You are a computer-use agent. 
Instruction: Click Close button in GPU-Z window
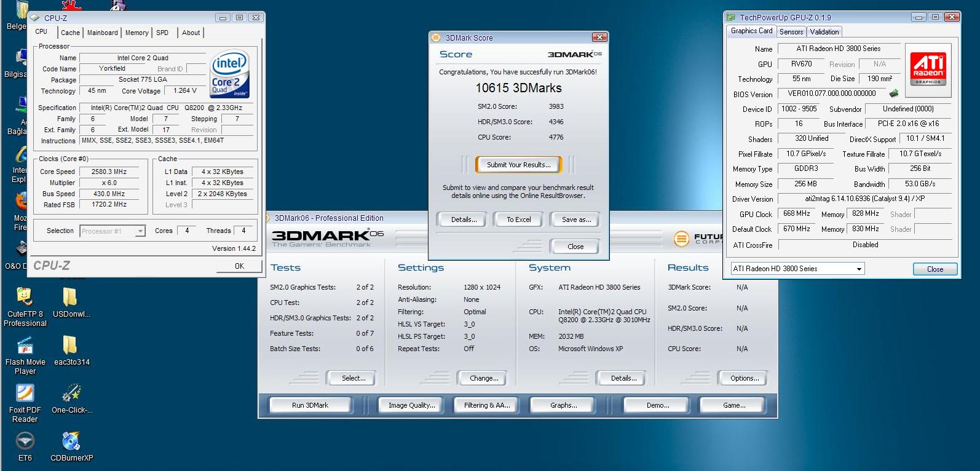[935, 269]
